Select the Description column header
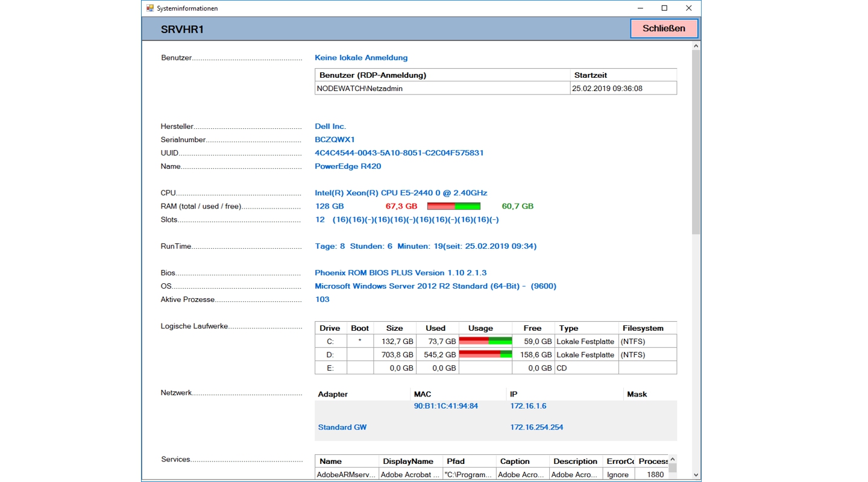868x482 pixels. click(576, 462)
